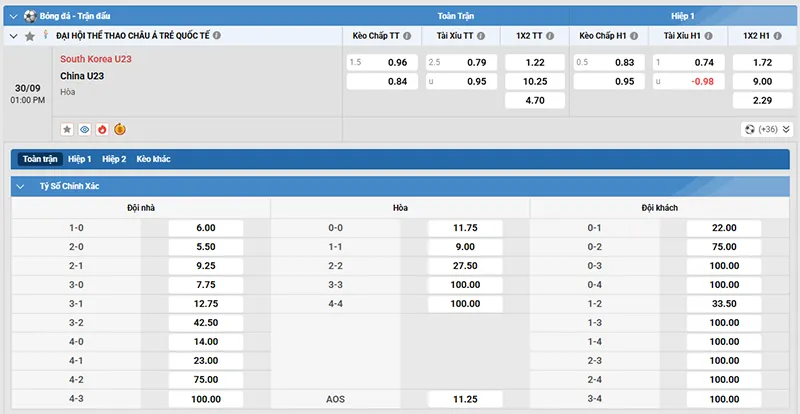The height and width of the screenshot is (414, 800).
Task: Click the eye icon under the match
Action: click(x=85, y=130)
